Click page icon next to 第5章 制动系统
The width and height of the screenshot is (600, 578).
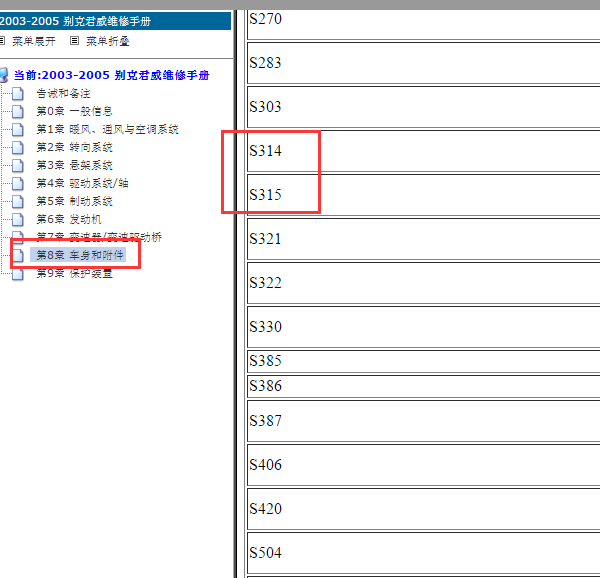(18, 201)
